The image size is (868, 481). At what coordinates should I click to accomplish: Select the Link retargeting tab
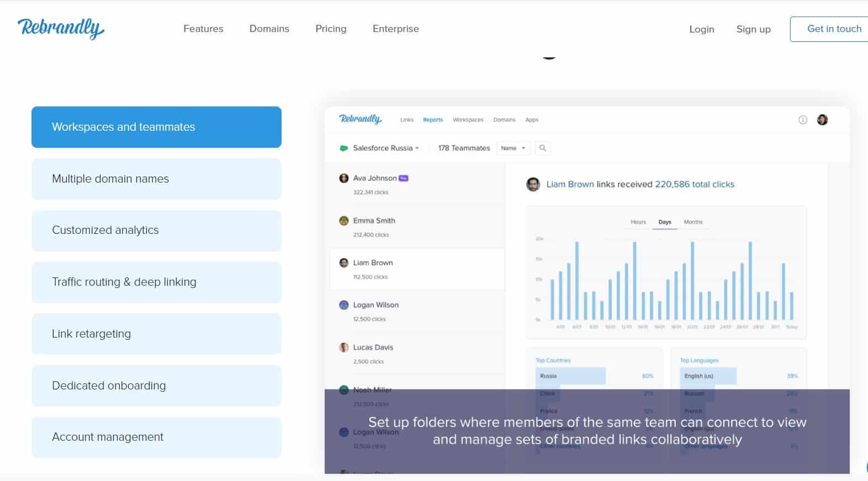(156, 334)
